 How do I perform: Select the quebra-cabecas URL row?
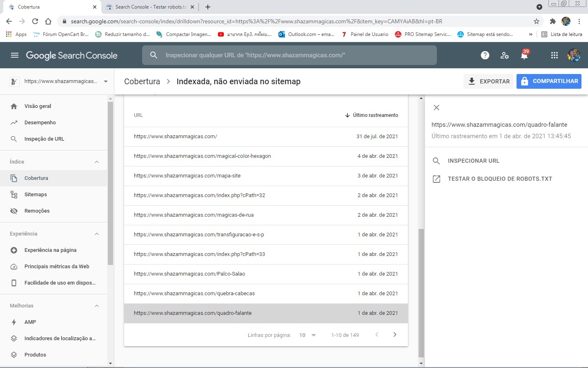point(266,294)
